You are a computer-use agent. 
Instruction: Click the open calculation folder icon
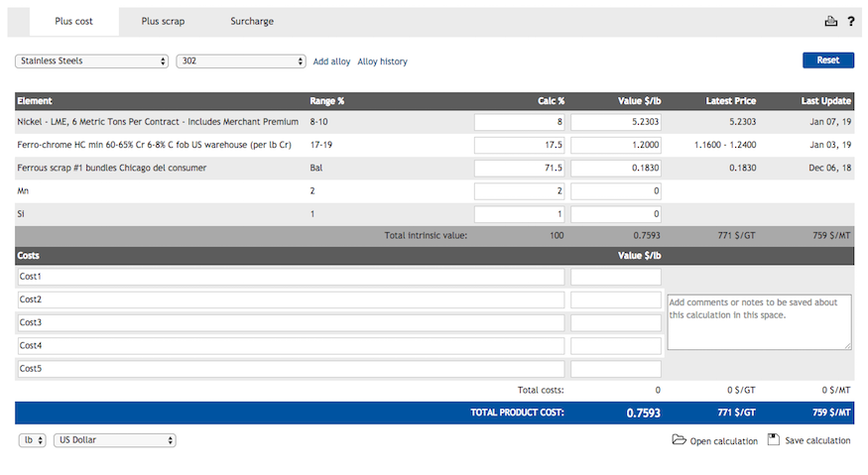pyautogui.click(x=679, y=440)
